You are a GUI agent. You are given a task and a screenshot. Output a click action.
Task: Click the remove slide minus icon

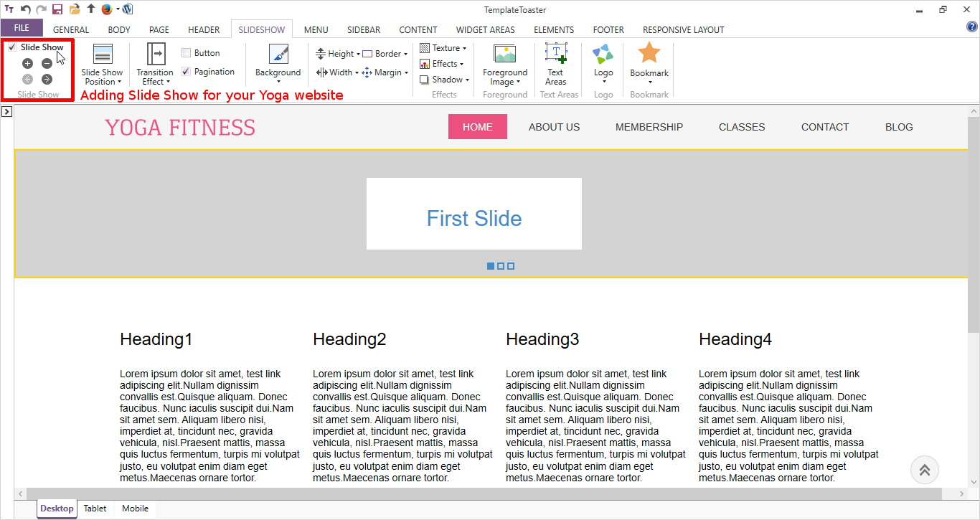(x=47, y=64)
